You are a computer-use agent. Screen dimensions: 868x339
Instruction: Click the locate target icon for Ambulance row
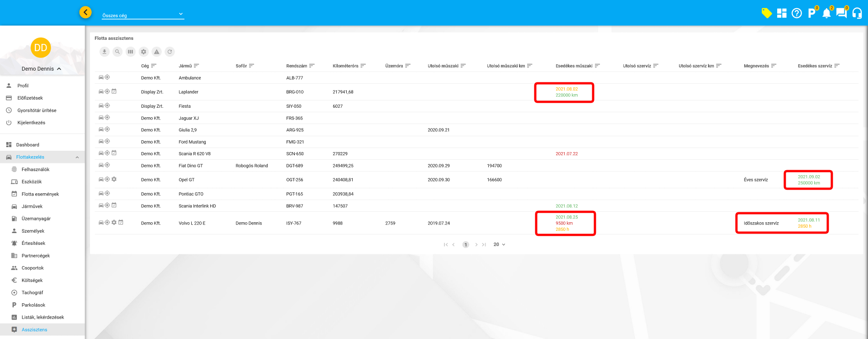[x=108, y=77]
